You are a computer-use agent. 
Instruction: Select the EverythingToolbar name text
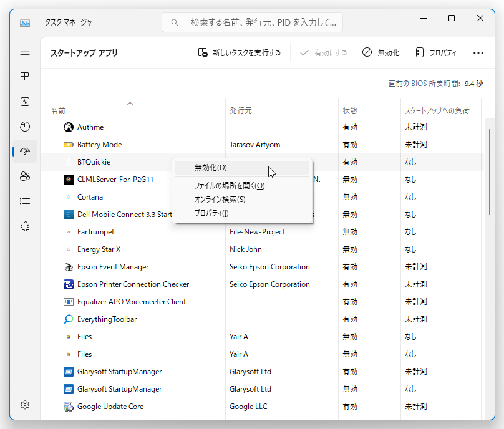pos(107,319)
